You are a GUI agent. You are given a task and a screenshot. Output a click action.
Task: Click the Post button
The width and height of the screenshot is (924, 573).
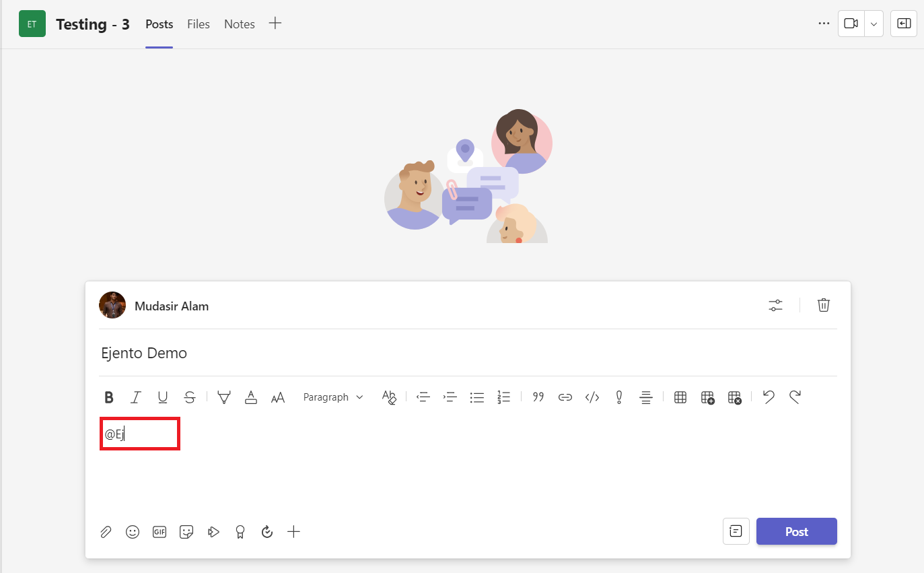(x=796, y=531)
